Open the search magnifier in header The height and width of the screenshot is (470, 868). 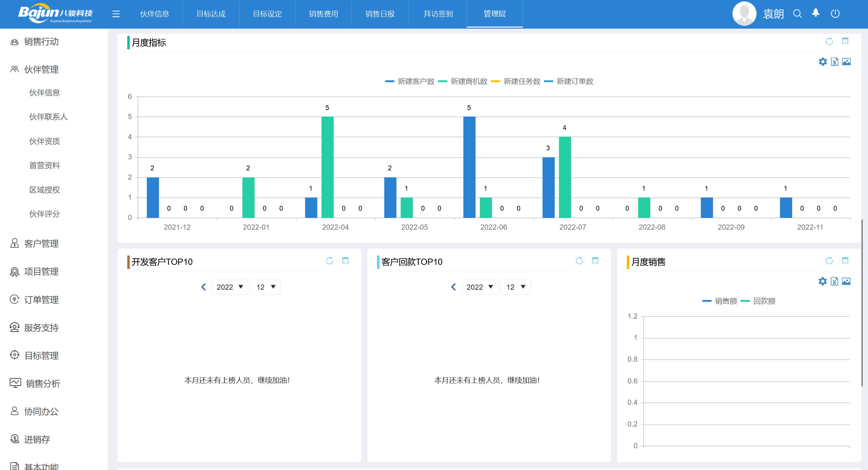[797, 14]
